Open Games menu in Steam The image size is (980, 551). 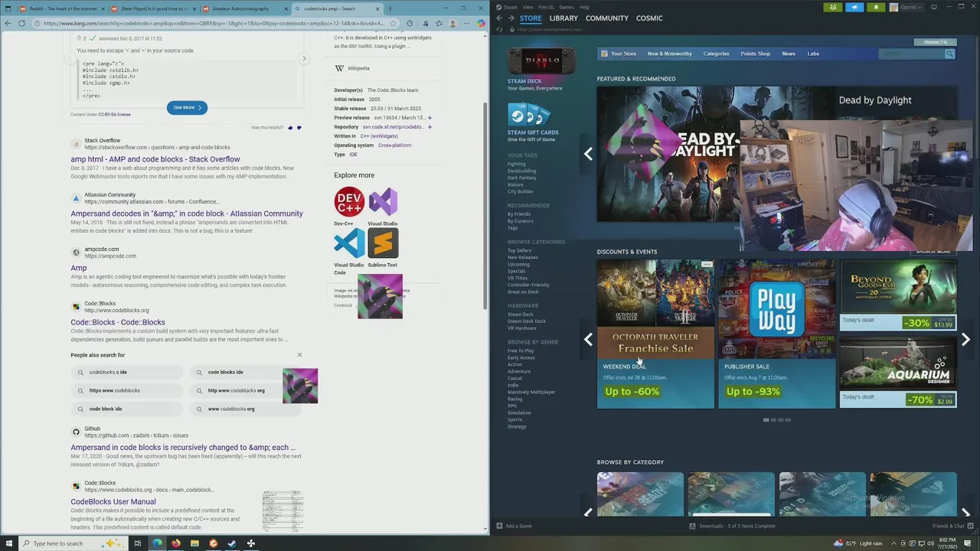[567, 7]
